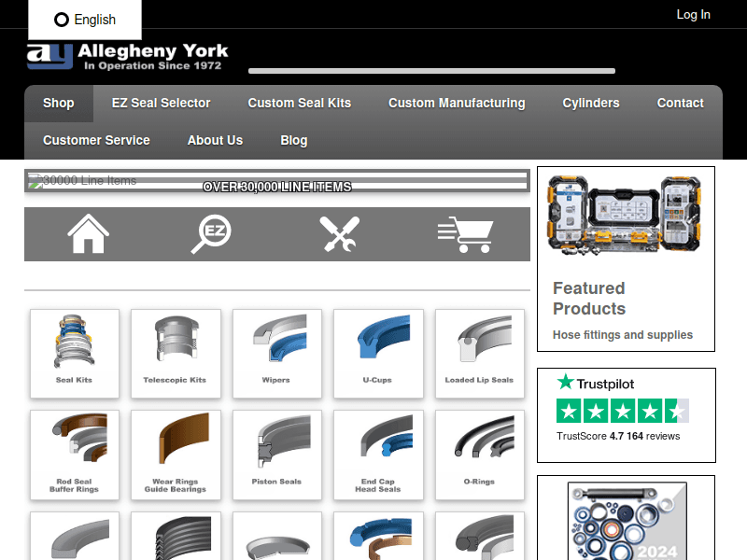This screenshot has width=747, height=560.
Task: Click the Log In link
Action: (693, 15)
